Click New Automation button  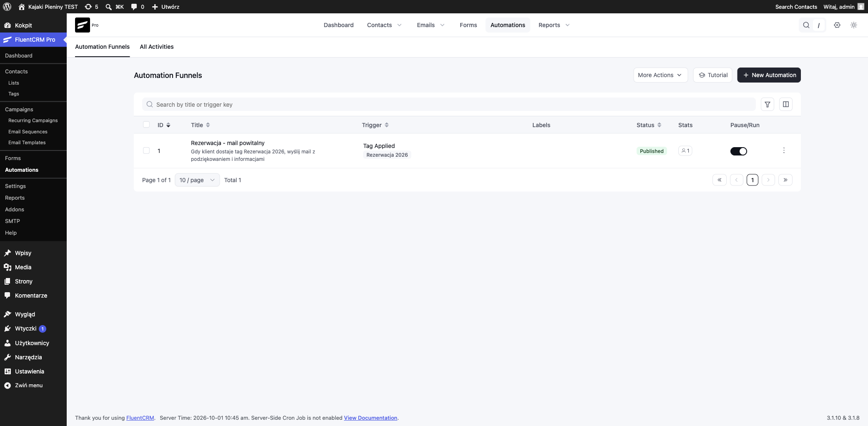click(x=769, y=75)
